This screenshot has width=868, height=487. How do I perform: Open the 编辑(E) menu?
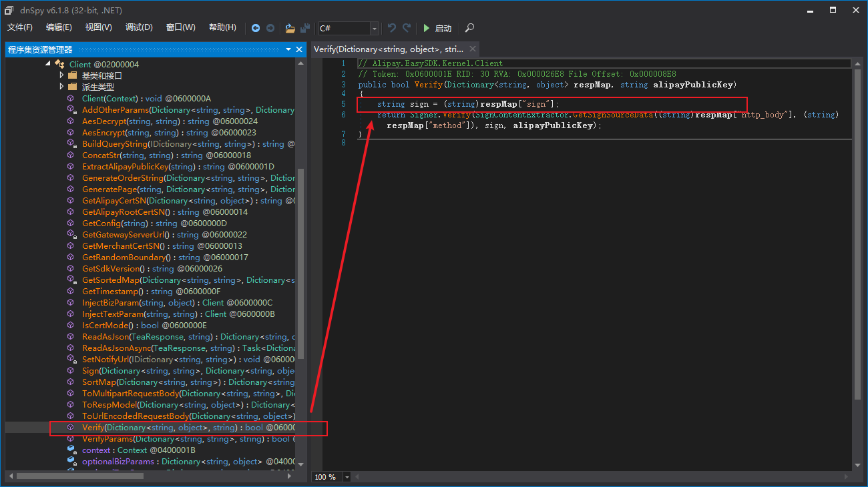[x=59, y=27]
